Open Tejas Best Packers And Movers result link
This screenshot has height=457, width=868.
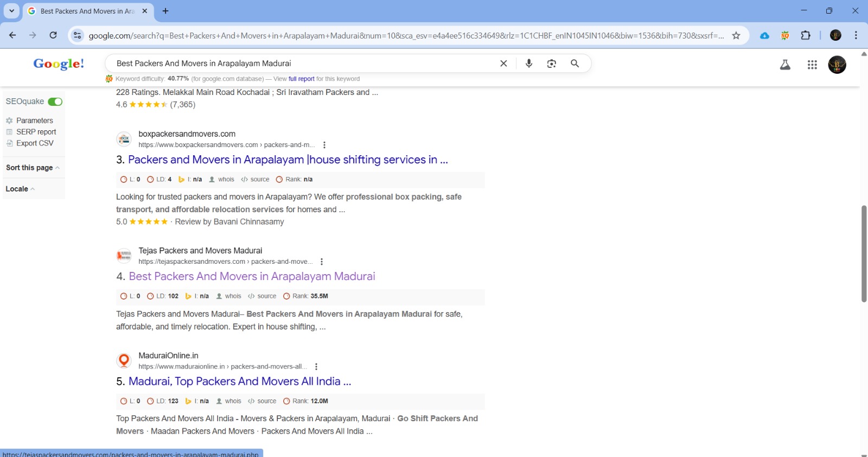tap(252, 276)
